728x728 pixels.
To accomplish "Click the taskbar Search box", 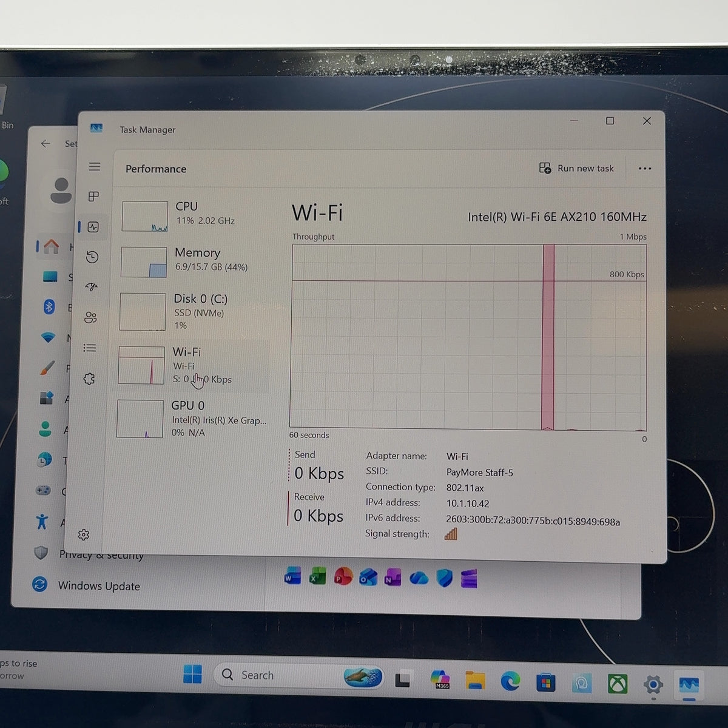I will pyautogui.click(x=298, y=675).
